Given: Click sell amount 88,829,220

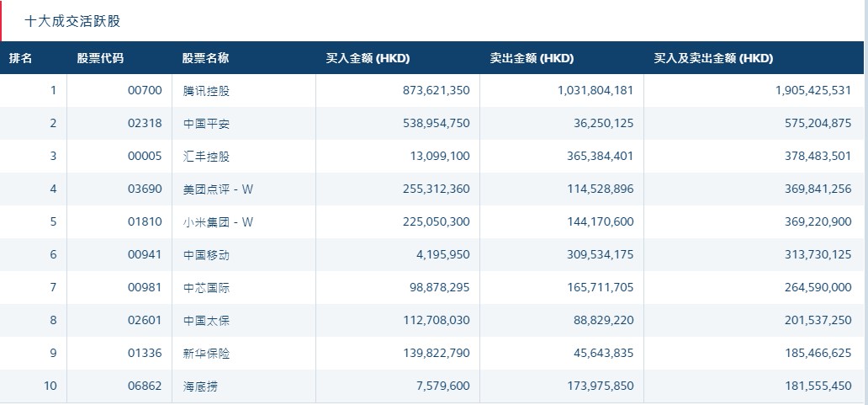Looking at the screenshot, I should point(603,320).
